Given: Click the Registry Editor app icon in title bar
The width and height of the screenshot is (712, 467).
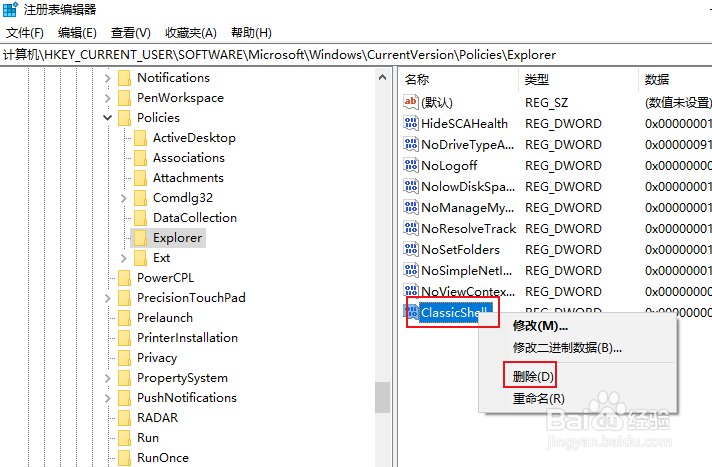Looking at the screenshot, I should pyautogui.click(x=10, y=9).
